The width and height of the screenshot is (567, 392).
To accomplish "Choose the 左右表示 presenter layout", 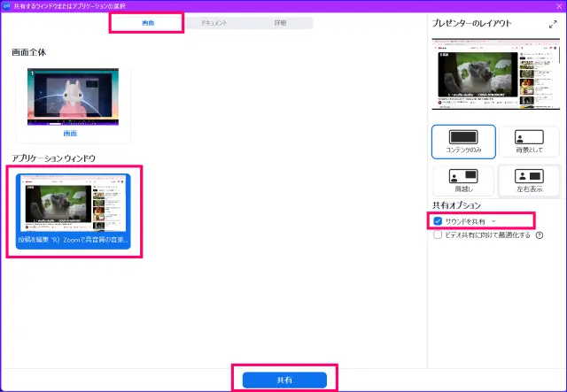I will [529, 180].
